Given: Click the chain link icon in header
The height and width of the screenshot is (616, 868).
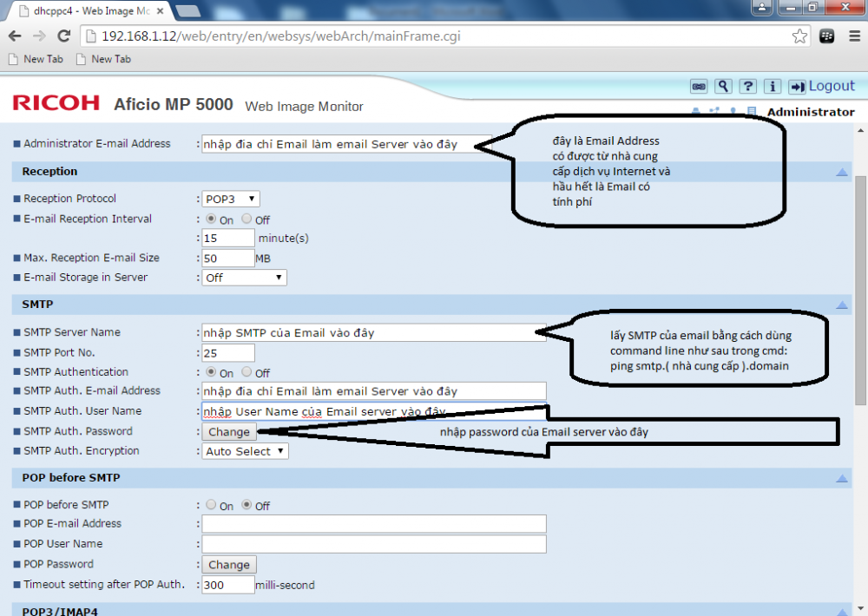Looking at the screenshot, I should point(699,86).
